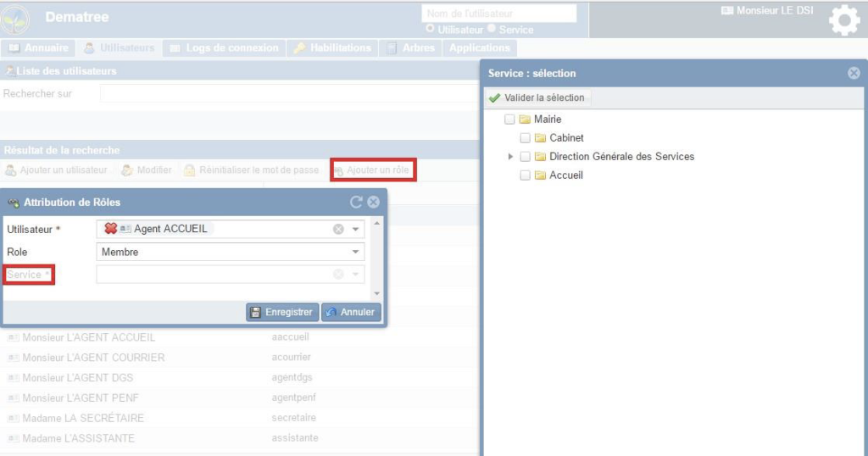Open the Role dropdown showing Membre
868x456 pixels.
click(355, 252)
